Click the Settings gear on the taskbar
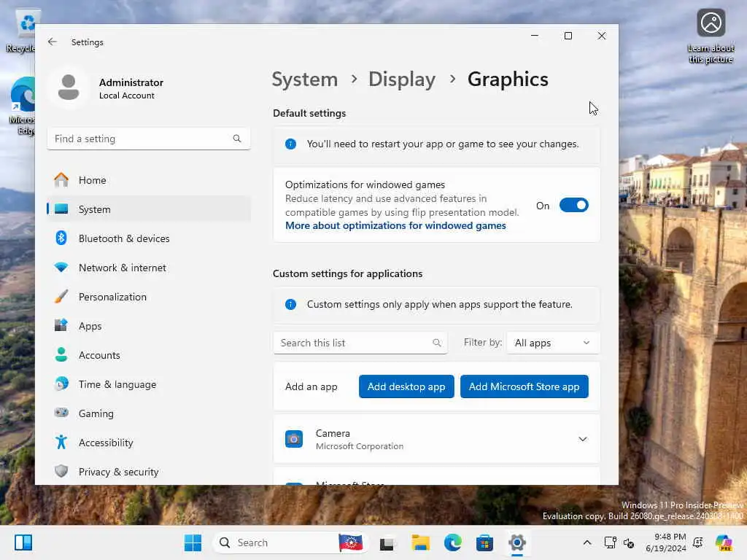Viewport: 747px width, 560px height. pos(517,542)
